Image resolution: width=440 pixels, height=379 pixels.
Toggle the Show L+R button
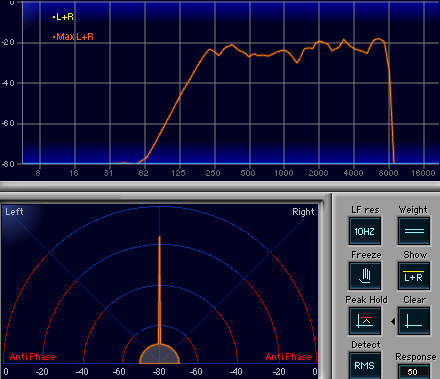click(414, 276)
